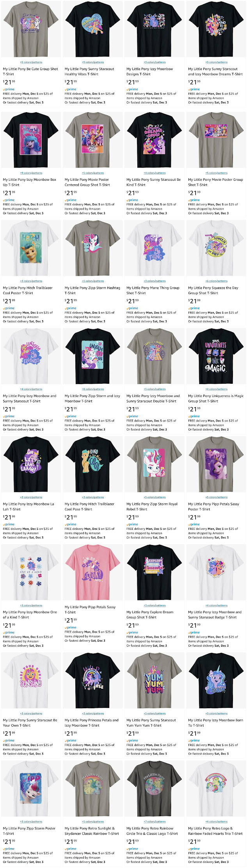Viewport: 247px width, 868px height.
Task: Open the Be Cute Group Shot T-Shirt image
Action: tap(31, 30)
